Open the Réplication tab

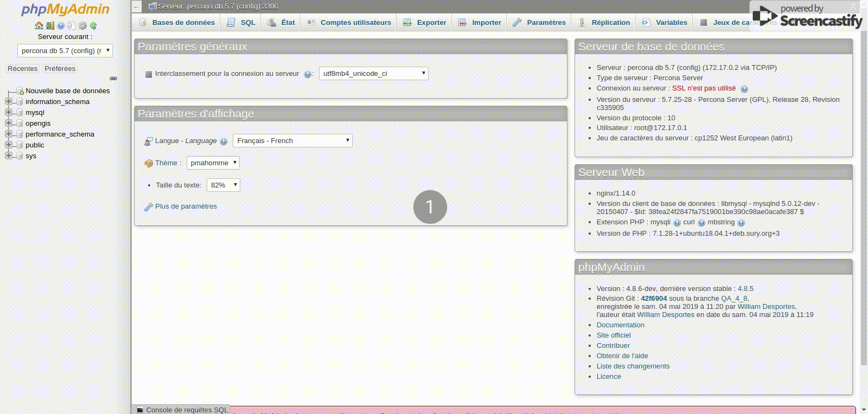[604, 22]
